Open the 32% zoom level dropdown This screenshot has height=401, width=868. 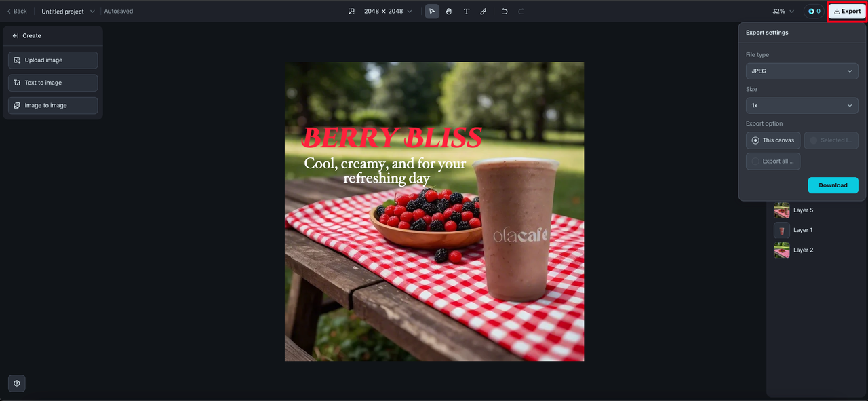783,12
